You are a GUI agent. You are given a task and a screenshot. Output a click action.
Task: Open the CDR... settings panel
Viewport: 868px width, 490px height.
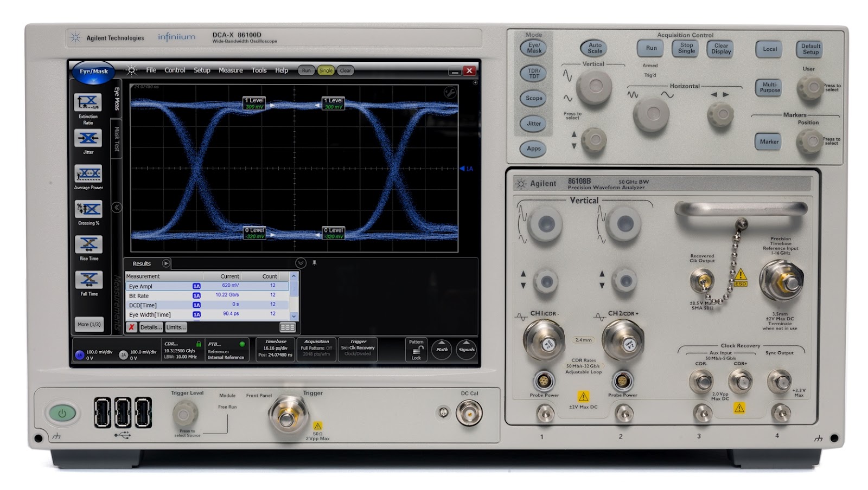[x=183, y=350]
